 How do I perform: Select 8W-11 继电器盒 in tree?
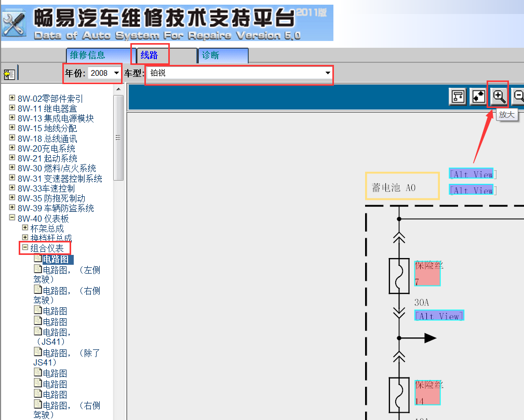(x=47, y=109)
